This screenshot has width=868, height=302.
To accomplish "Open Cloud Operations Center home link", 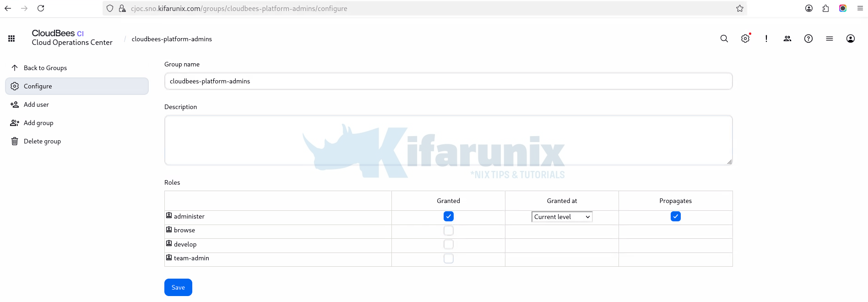I will pos(72,42).
